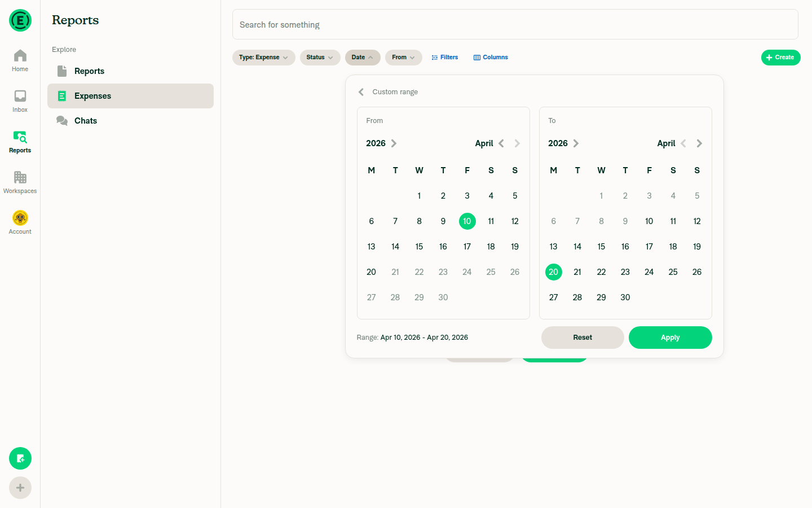This screenshot has width=812, height=508.
Task: Go to previous month in From calendar
Action: point(501,143)
